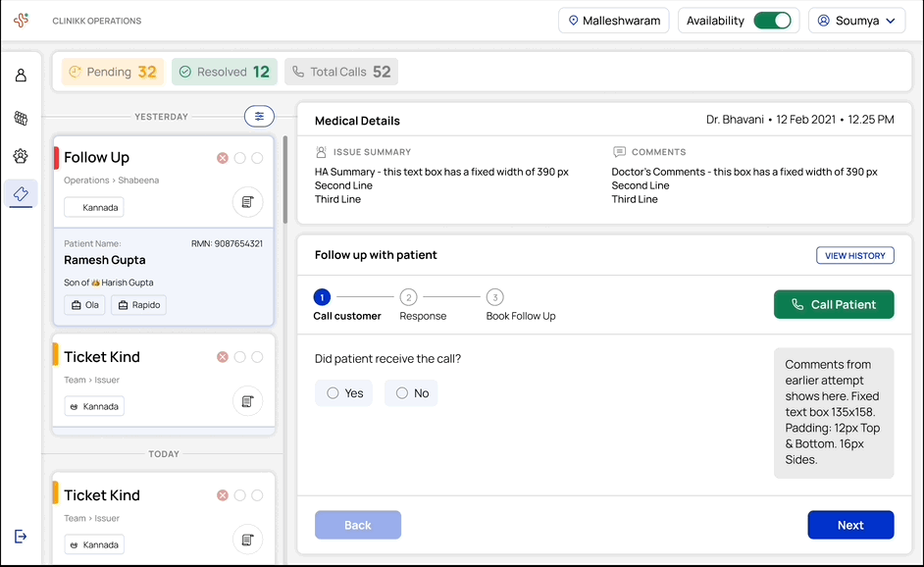The width and height of the screenshot is (924, 567).
Task: Click 'Did patient receive the call?' text
Action: tap(387, 359)
